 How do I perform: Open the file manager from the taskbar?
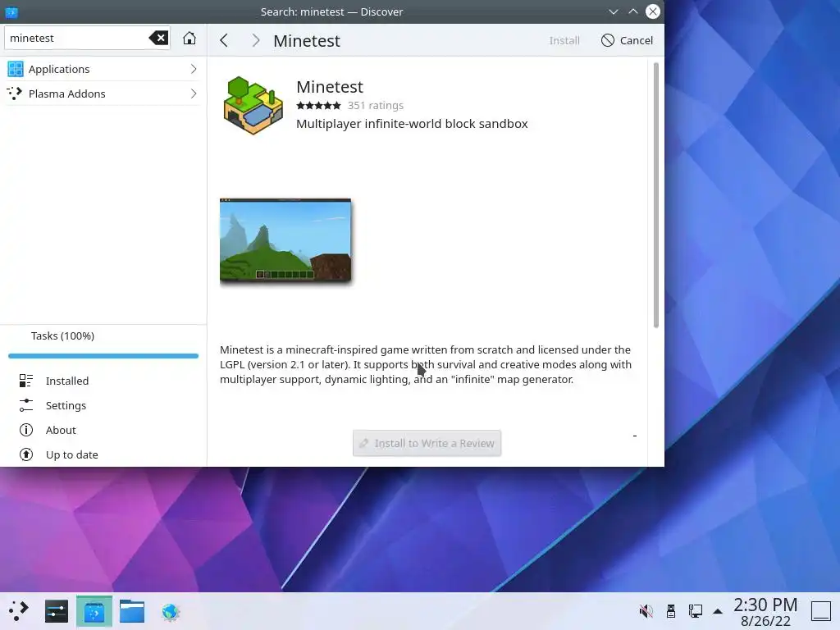coord(132,611)
